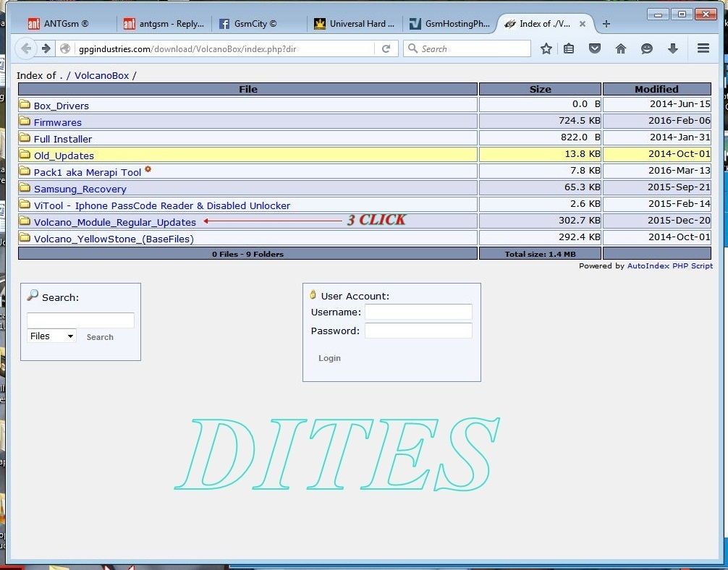728x570 pixels.
Task: Focus the file search text field
Action: pyautogui.click(x=81, y=320)
